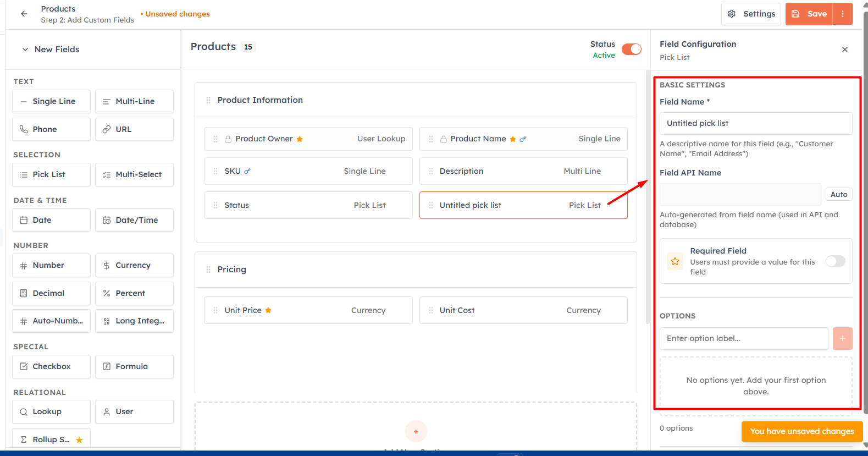The height and width of the screenshot is (456, 868).
Task: Add a Currency field from palette
Action: point(134,265)
